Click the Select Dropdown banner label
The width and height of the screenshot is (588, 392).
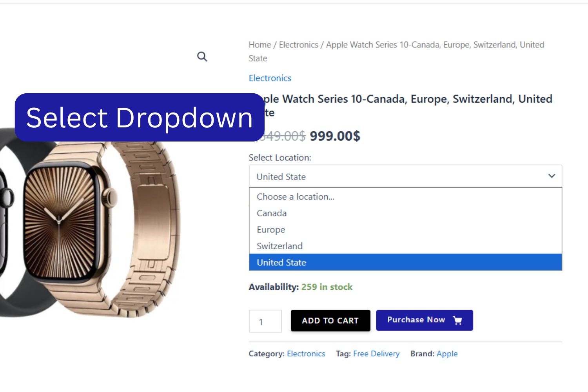(140, 118)
